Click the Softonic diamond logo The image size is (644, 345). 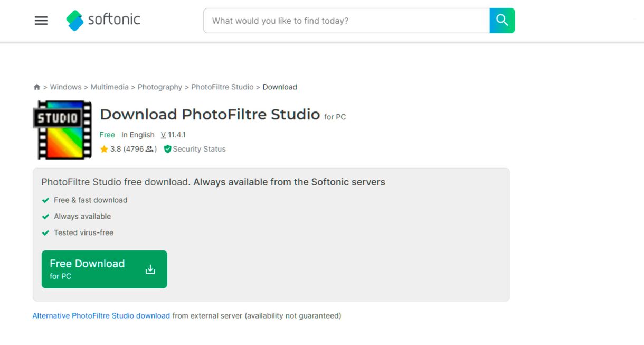pyautogui.click(x=75, y=20)
